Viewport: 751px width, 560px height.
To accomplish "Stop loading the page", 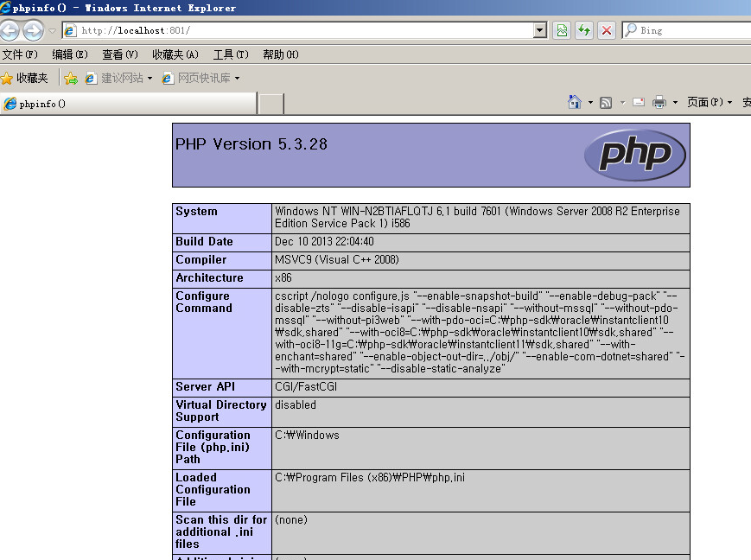I will 606,30.
